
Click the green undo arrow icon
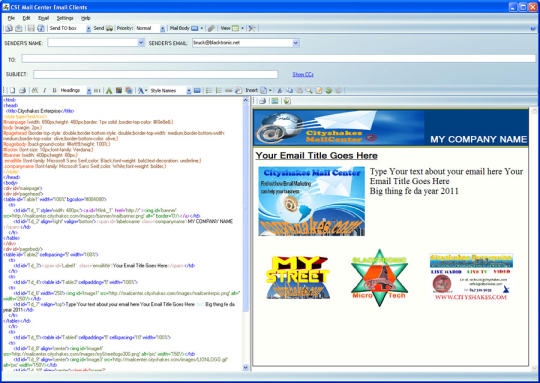tap(329, 90)
